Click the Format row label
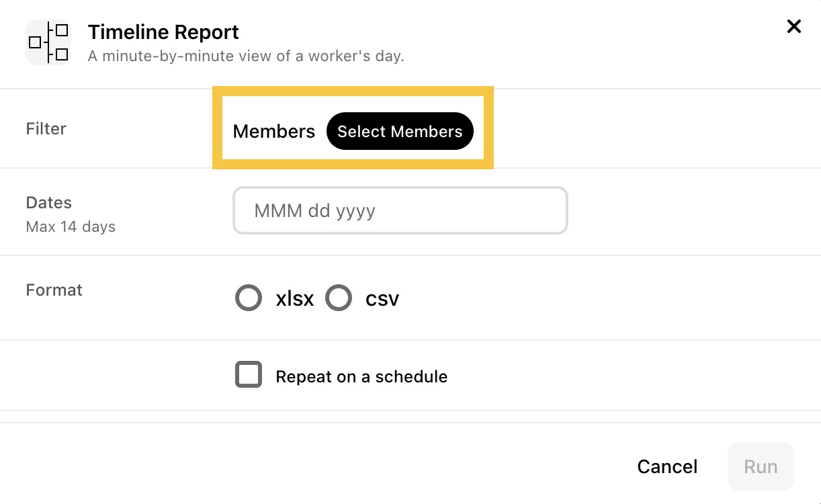Image resolution: width=821 pixels, height=504 pixels. tap(54, 290)
